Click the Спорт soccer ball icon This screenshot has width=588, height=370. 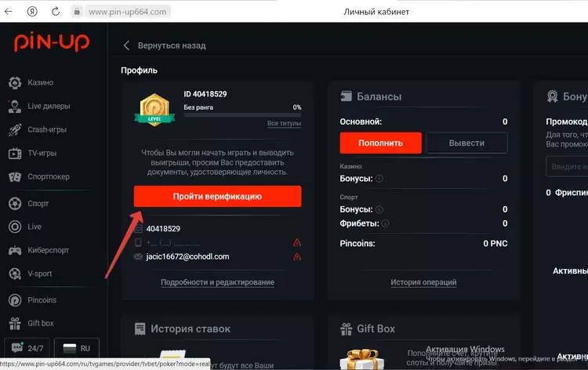tap(15, 204)
